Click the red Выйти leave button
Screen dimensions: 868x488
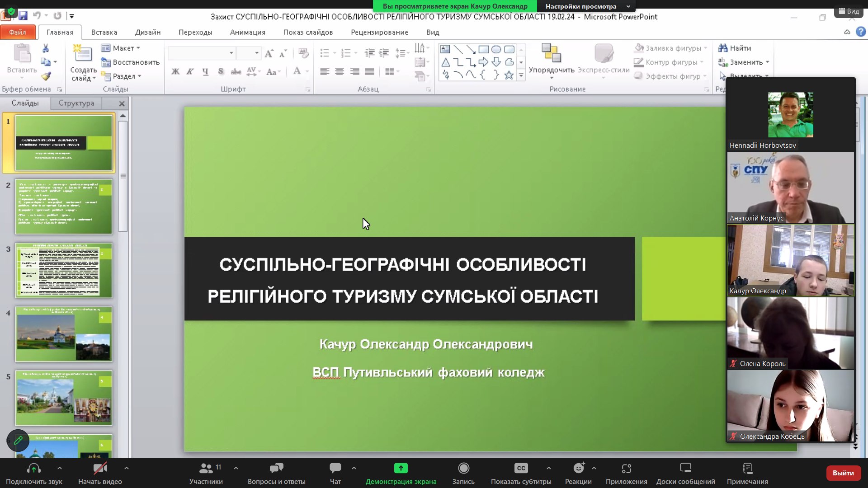[843, 473]
